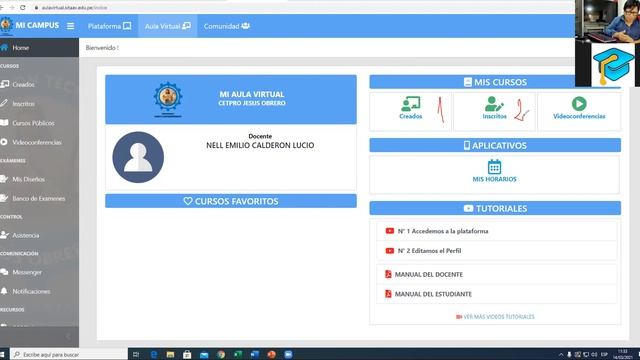Go to Home in the sidebar
The image size is (640, 360).
pos(39,48)
